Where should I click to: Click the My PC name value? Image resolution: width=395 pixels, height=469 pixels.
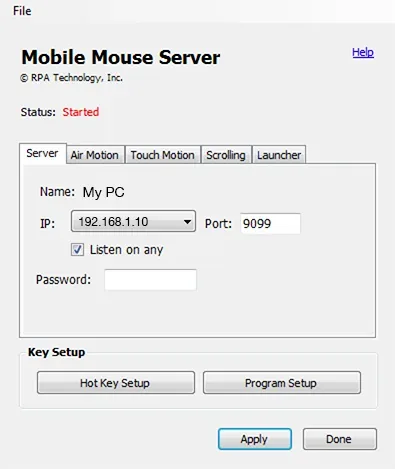pos(104,192)
